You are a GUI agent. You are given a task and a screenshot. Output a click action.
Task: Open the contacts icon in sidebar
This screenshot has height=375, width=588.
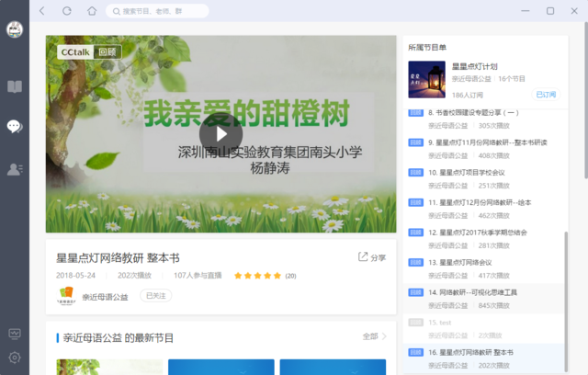[15, 168]
